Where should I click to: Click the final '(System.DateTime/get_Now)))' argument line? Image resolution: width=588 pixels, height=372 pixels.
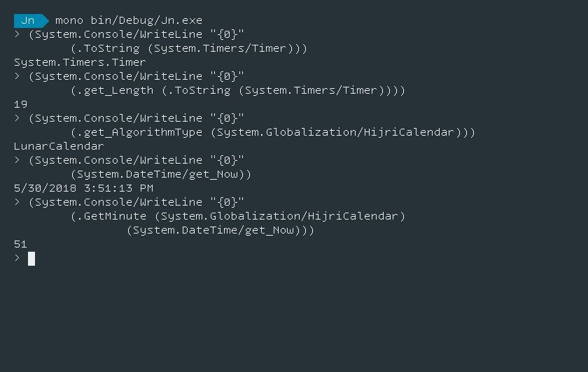(x=220, y=230)
